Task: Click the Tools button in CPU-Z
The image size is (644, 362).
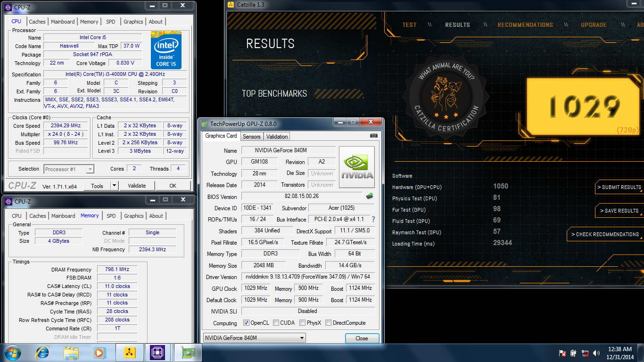Action: tap(97, 186)
